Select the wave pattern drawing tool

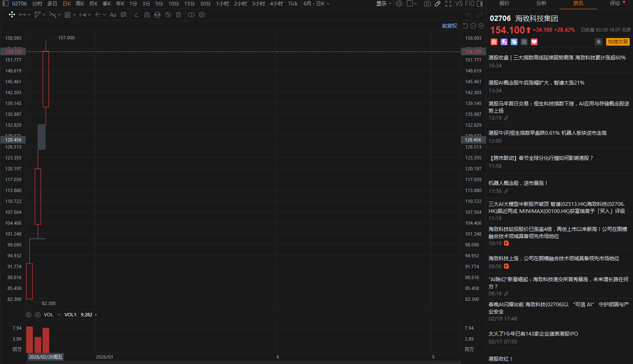52,15
